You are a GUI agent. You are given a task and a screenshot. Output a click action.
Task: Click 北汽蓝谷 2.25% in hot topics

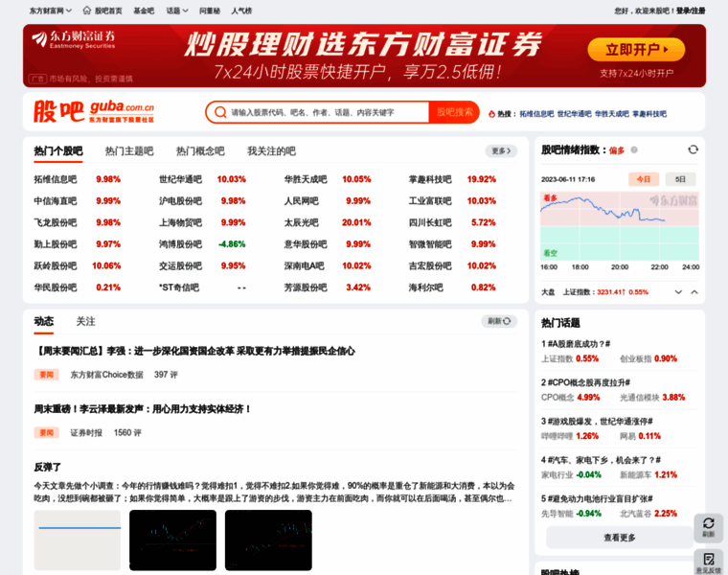tap(648, 514)
